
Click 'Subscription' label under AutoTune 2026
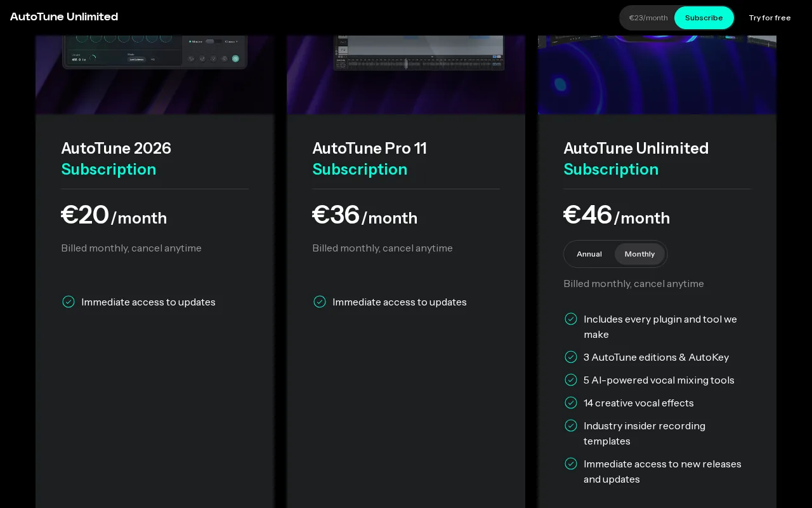click(x=108, y=170)
